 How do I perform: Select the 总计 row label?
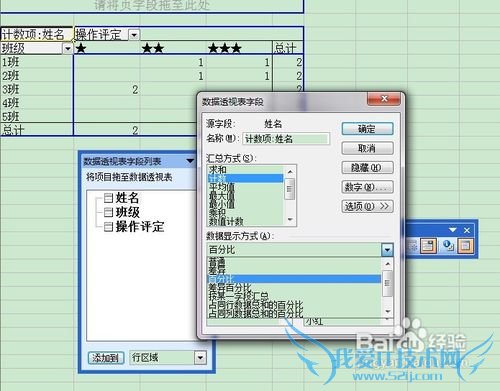(37, 130)
